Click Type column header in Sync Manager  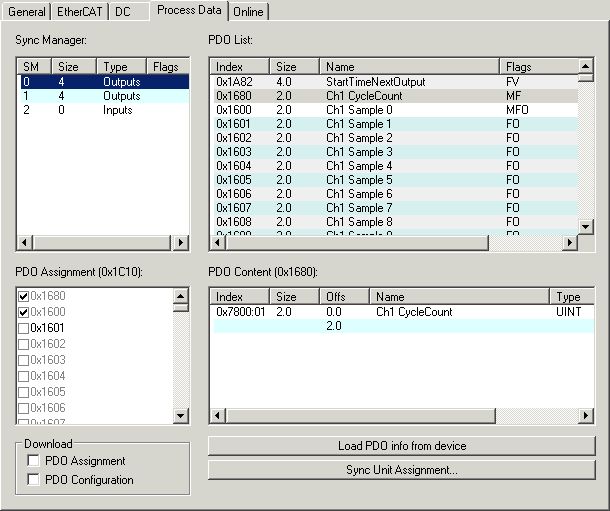121,66
